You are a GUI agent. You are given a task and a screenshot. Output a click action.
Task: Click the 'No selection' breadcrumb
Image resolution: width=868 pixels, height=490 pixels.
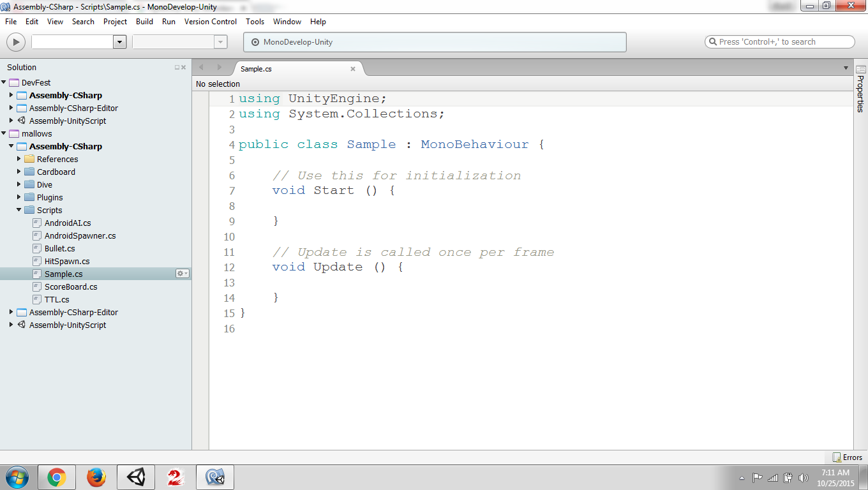218,84
